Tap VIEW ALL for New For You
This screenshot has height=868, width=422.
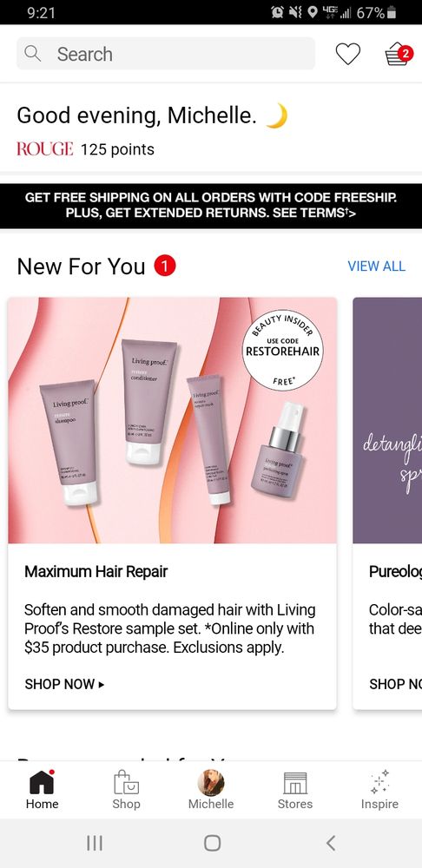377,266
